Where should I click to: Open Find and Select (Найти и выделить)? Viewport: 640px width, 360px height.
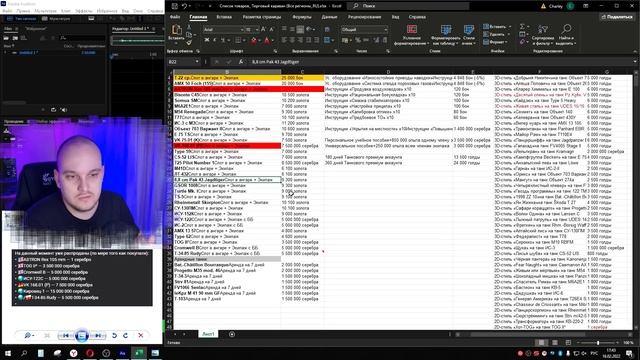[x=565, y=35]
